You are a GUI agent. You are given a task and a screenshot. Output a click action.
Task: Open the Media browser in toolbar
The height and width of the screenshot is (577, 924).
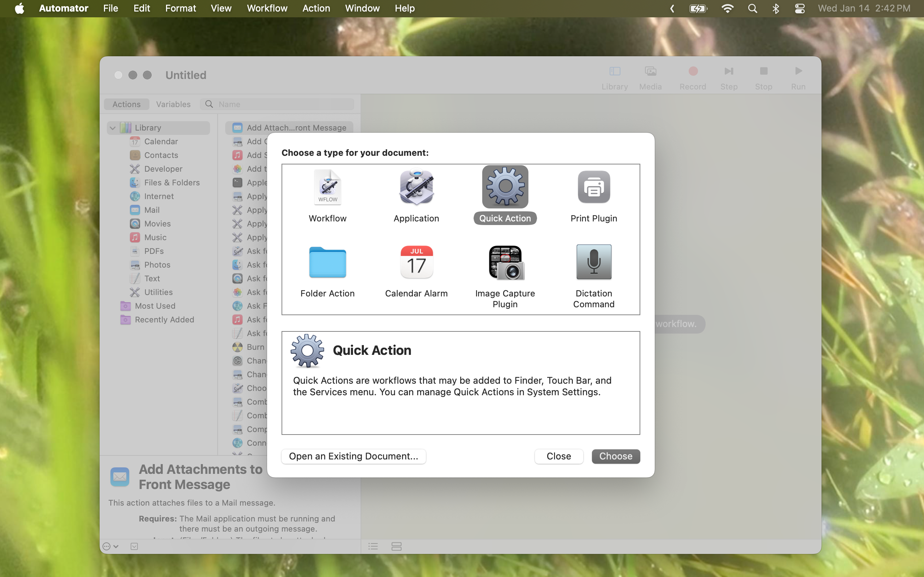click(650, 71)
